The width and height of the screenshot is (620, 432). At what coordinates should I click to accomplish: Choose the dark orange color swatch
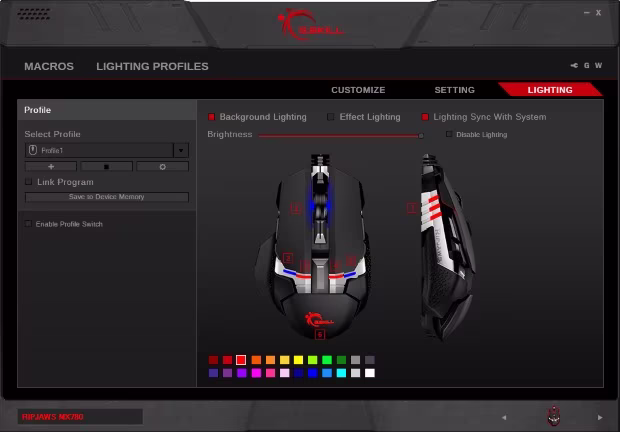tap(256, 360)
